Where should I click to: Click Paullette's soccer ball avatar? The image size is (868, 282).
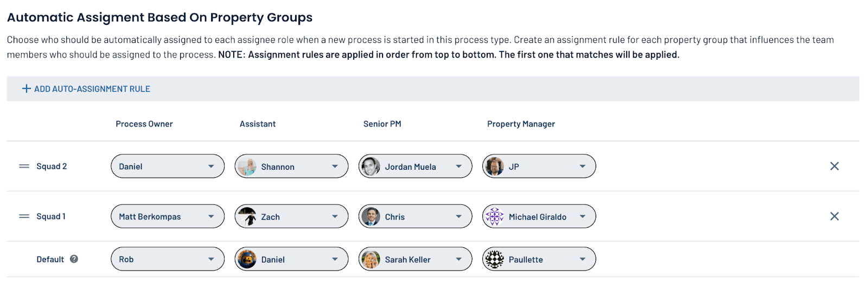click(x=495, y=259)
